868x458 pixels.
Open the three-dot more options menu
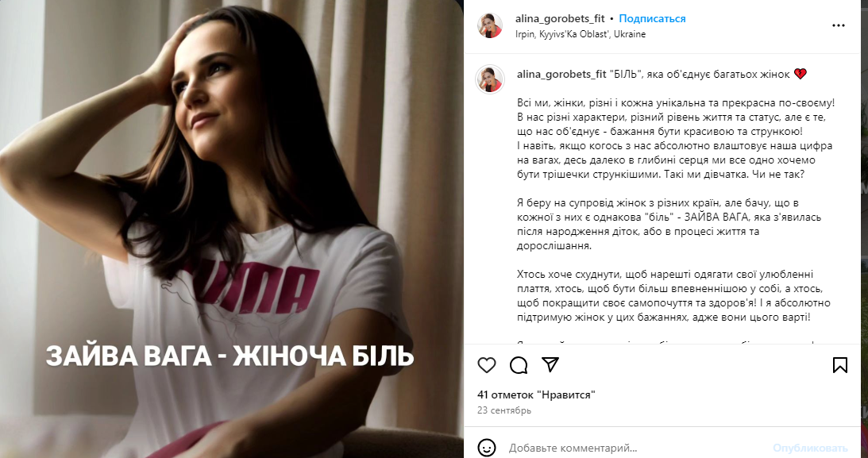click(x=839, y=25)
